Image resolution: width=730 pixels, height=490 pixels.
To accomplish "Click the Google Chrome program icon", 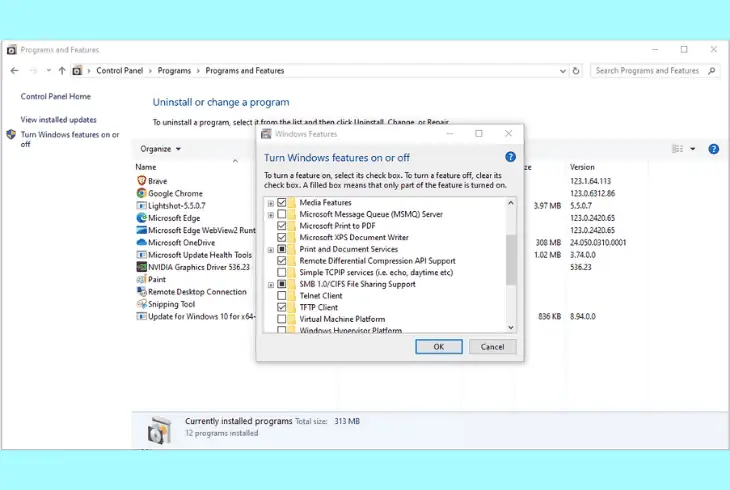I will pyautogui.click(x=142, y=193).
